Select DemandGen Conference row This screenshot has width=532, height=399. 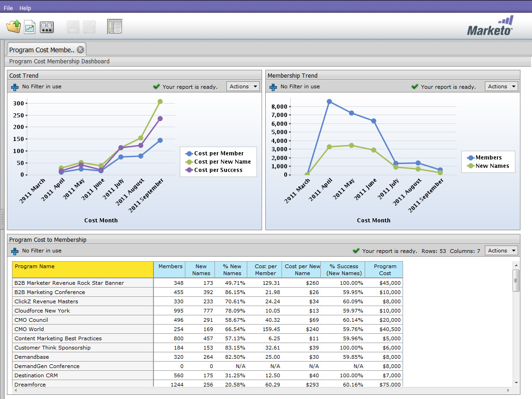(x=208, y=366)
